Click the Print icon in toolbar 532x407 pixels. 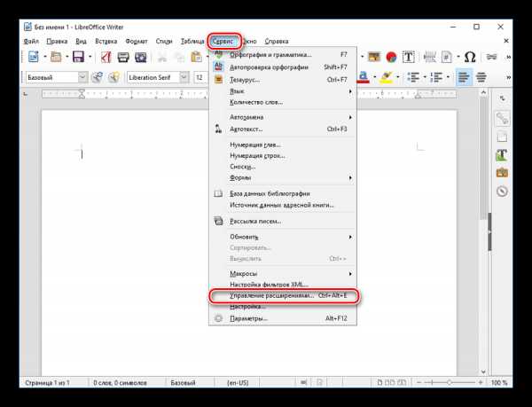(x=123, y=57)
